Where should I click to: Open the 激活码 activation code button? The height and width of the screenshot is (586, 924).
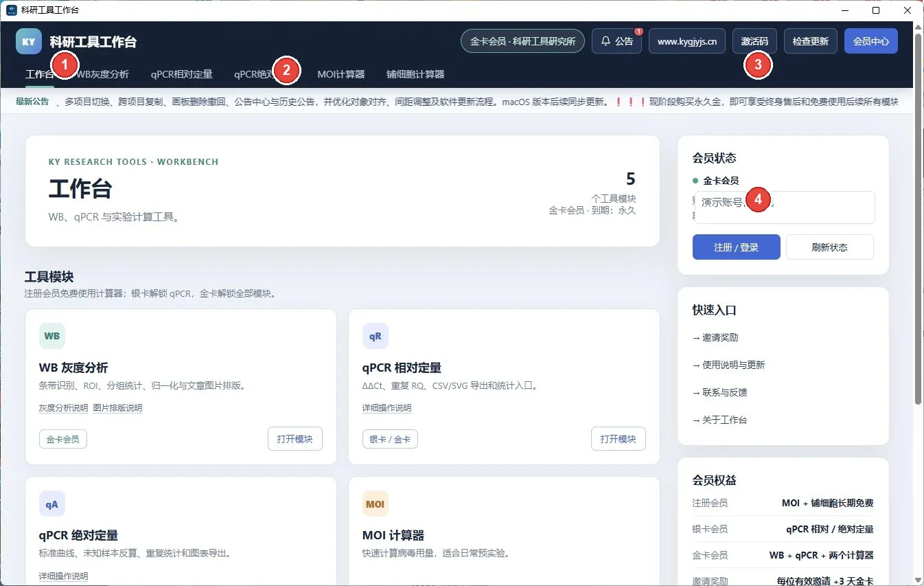pyautogui.click(x=754, y=41)
